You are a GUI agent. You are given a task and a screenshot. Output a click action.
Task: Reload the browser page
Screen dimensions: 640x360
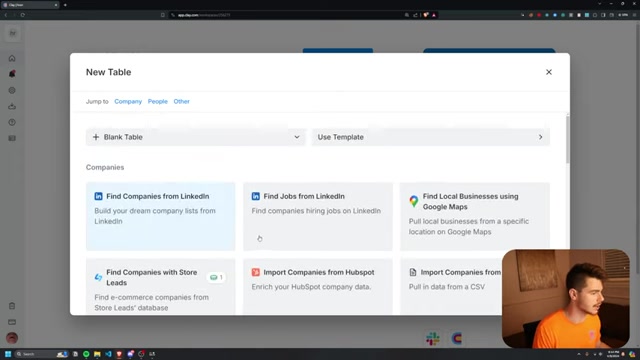click(22, 15)
